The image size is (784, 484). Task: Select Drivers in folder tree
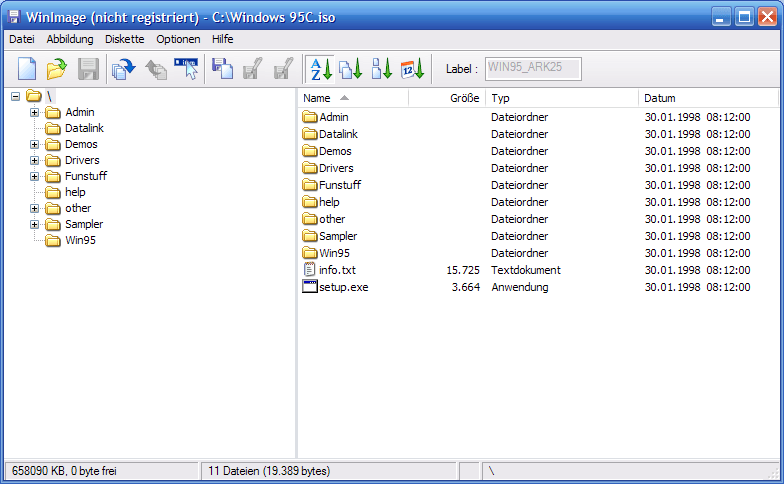coord(82,160)
